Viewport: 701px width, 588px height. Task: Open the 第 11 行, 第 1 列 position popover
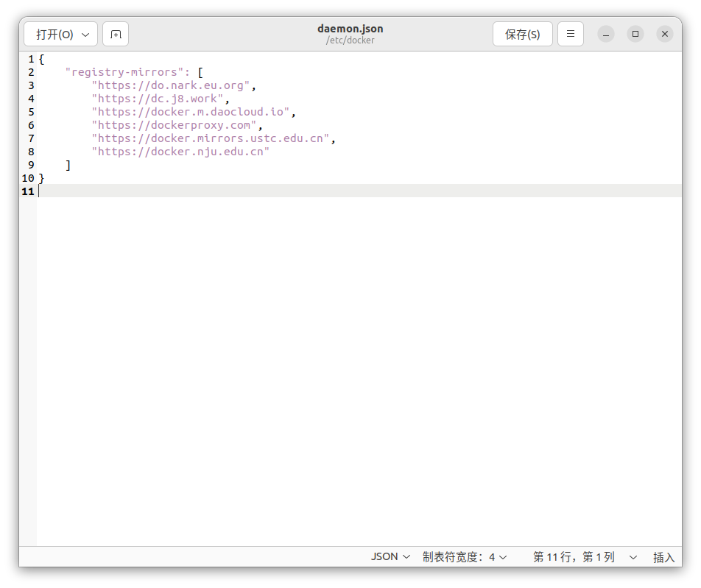point(585,557)
